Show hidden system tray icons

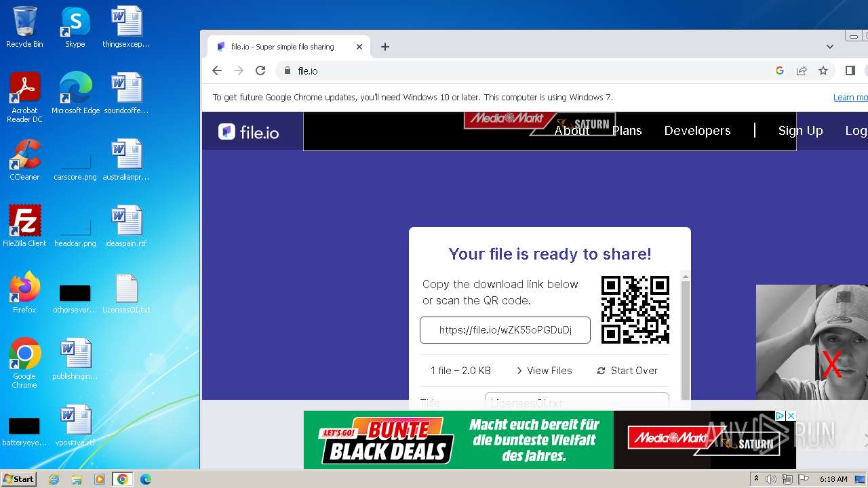point(756,479)
